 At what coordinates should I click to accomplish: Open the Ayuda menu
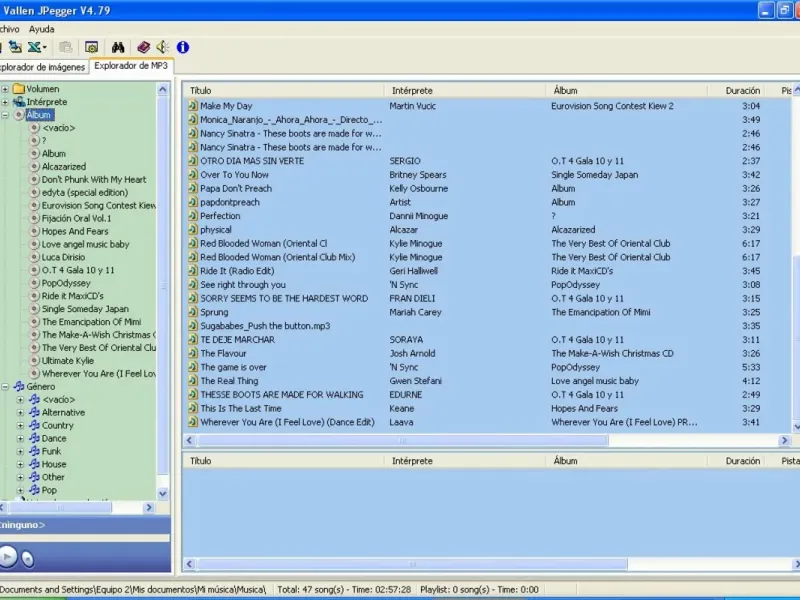[x=41, y=29]
